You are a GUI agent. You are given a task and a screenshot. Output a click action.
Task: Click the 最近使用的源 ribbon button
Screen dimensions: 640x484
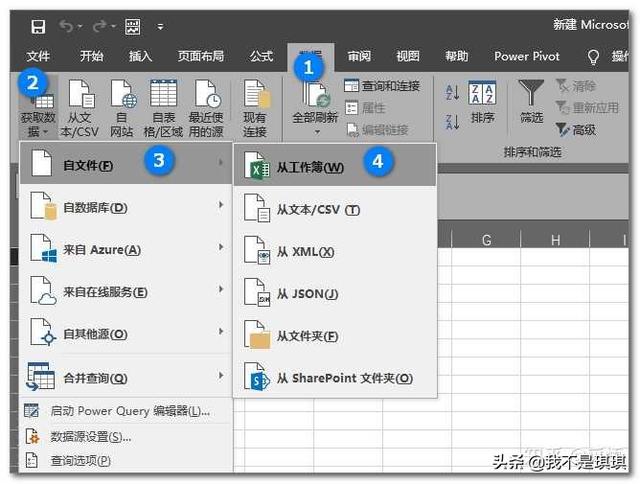(x=206, y=108)
